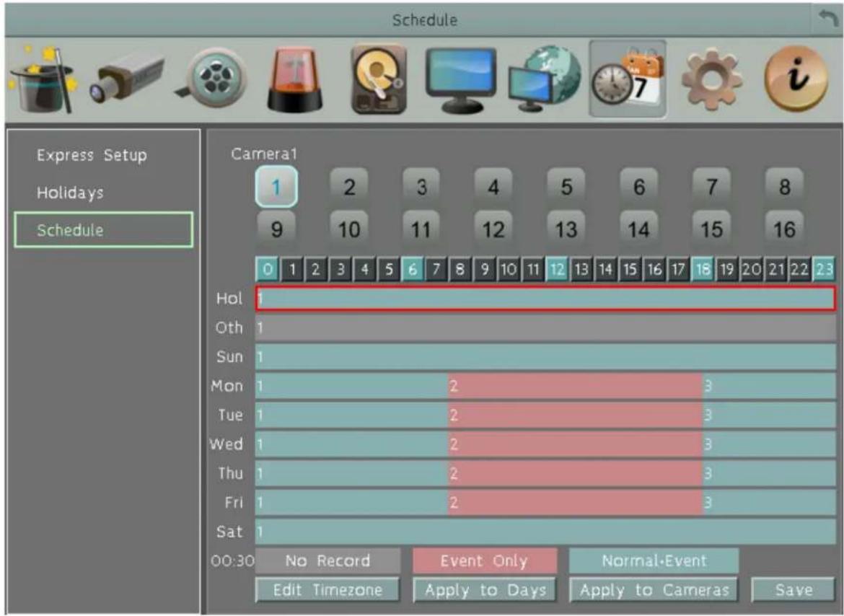The image size is (844, 616).
Task: Select hour 12 in the timeline header
Action: tap(557, 269)
